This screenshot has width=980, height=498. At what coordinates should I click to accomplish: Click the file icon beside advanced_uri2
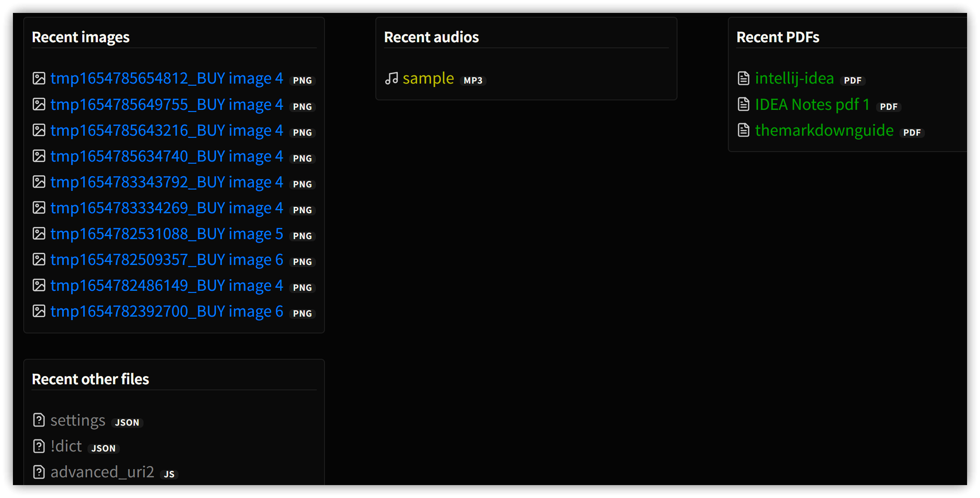point(39,472)
